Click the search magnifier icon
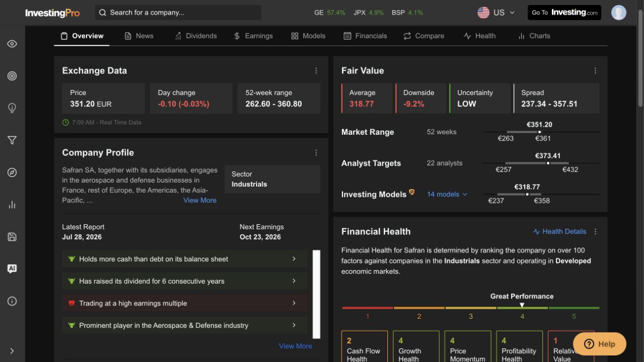Viewport: 644px width, 362px height. pos(102,12)
